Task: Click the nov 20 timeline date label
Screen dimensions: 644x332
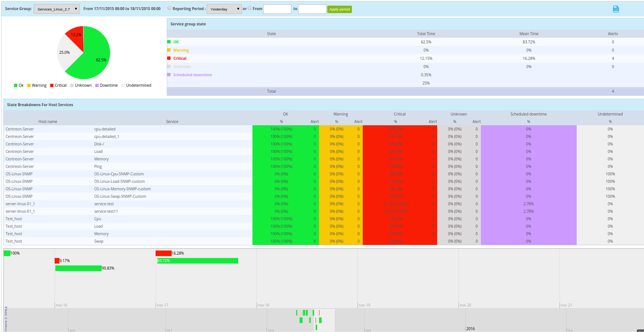Action: point(465,305)
